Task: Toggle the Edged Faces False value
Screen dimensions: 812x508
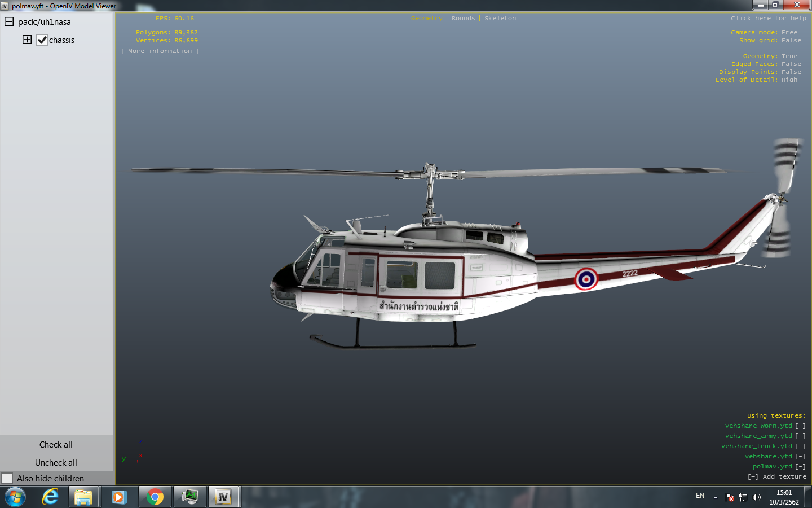Action: point(791,64)
